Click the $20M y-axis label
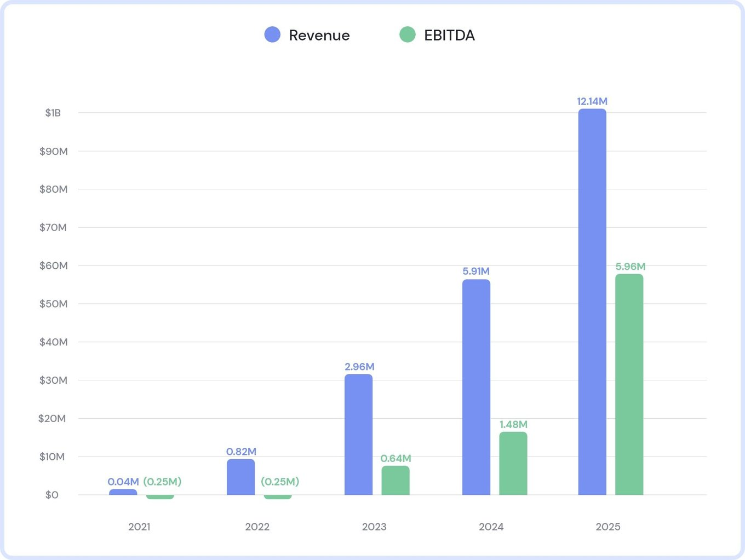The height and width of the screenshot is (560, 745). point(52,418)
